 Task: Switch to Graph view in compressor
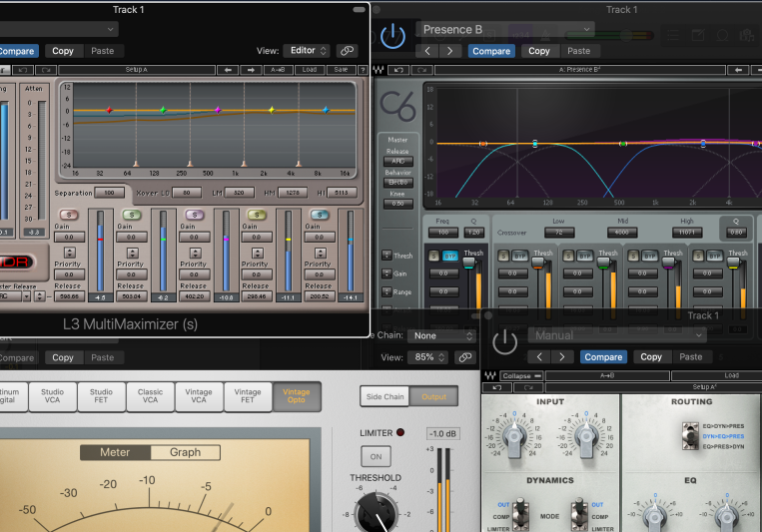click(185, 452)
